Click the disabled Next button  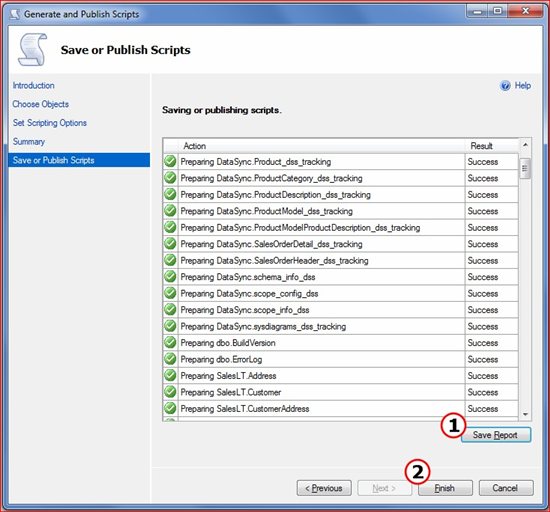[x=384, y=488]
